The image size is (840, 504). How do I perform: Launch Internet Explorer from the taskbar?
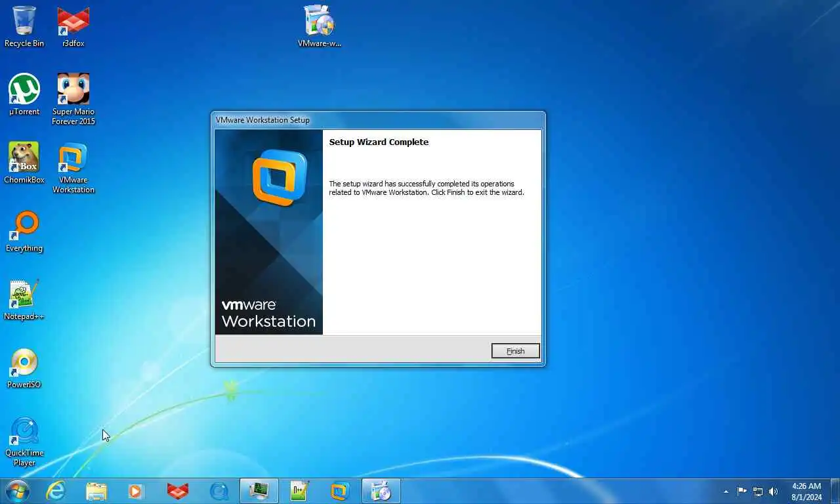pyautogui.click(x=56, y=491)
